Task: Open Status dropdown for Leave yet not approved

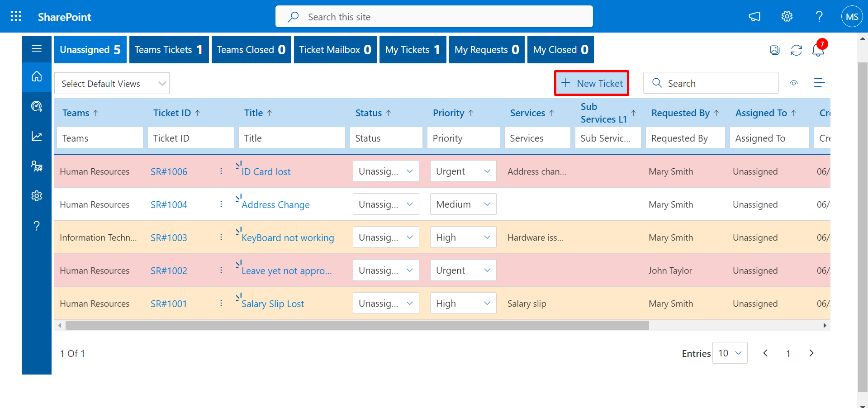Action: [x=386, y=270]
